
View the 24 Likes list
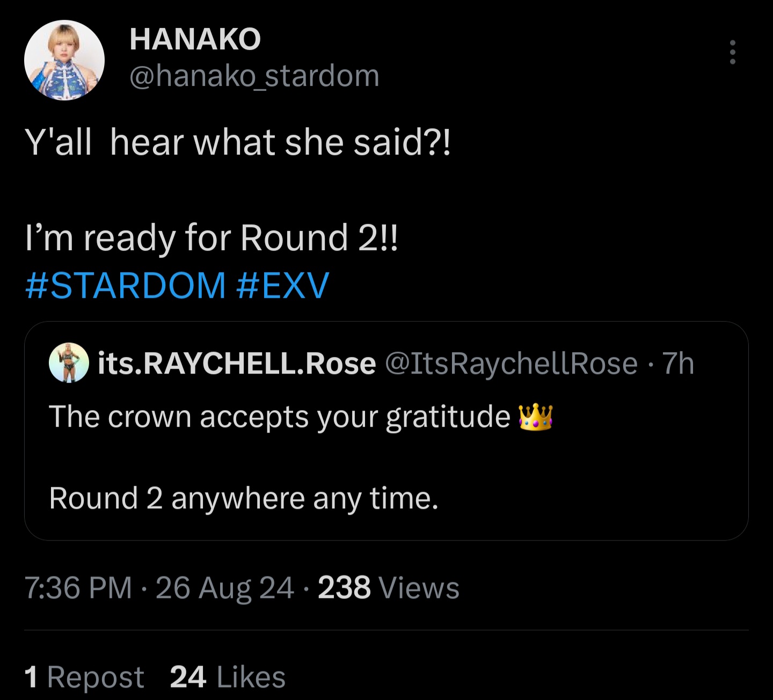[x=228, y=676]
